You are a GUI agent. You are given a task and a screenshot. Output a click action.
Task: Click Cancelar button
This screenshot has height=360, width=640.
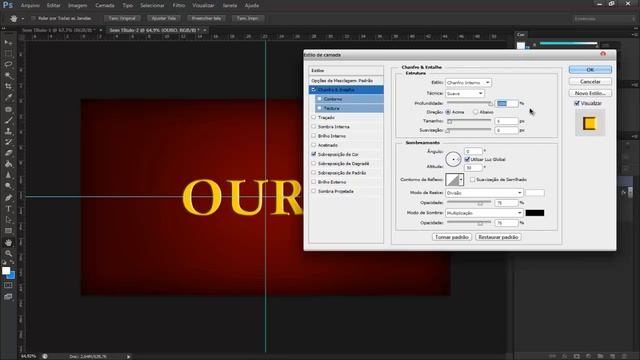coord(590,82)
